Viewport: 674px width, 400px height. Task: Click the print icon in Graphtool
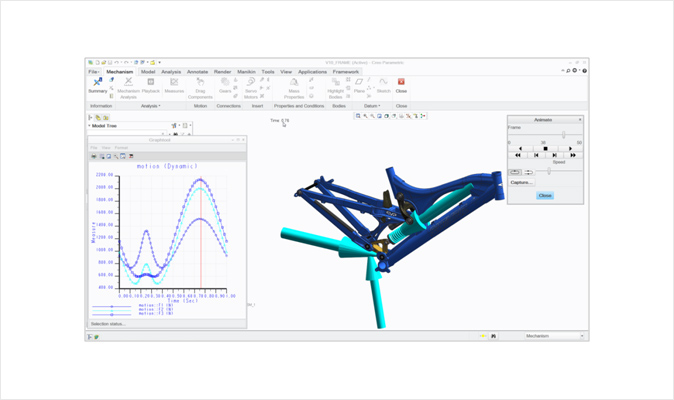pyautogui.click(x=94, y=156)
